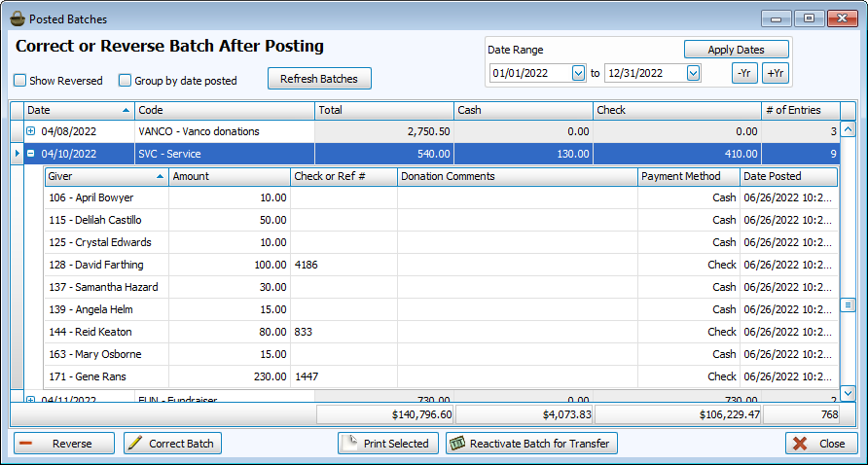Viewport: 868px width, 465px height.
Task: Toggle the Group by date posted checkbox
Action: (x=125, y=81)
